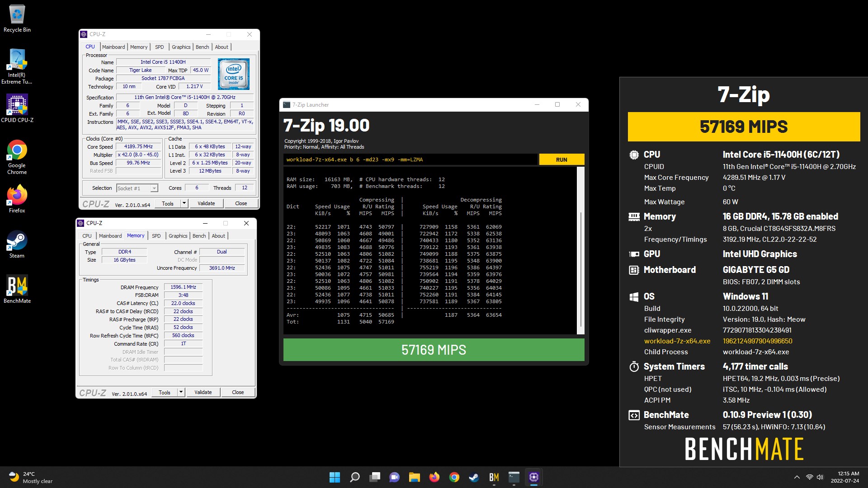Open the Chat app on the taskbar
The height and width of the screenshot is (488, 868).
(x=395, y=477)
